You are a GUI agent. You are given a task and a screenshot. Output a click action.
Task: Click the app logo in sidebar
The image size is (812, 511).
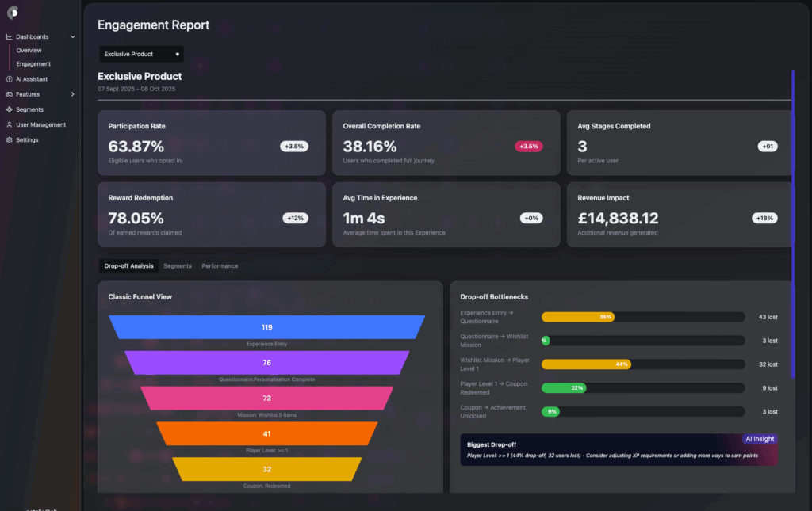tap(12, 12)
